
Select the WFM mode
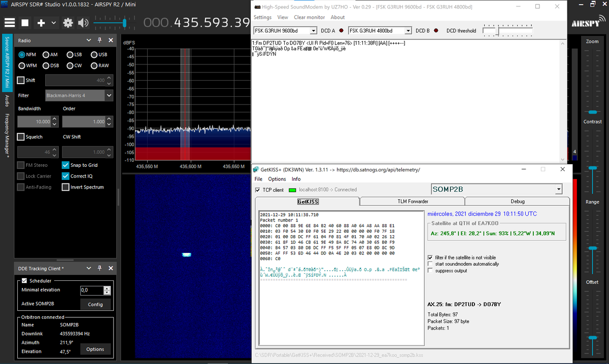click(28, 65)
